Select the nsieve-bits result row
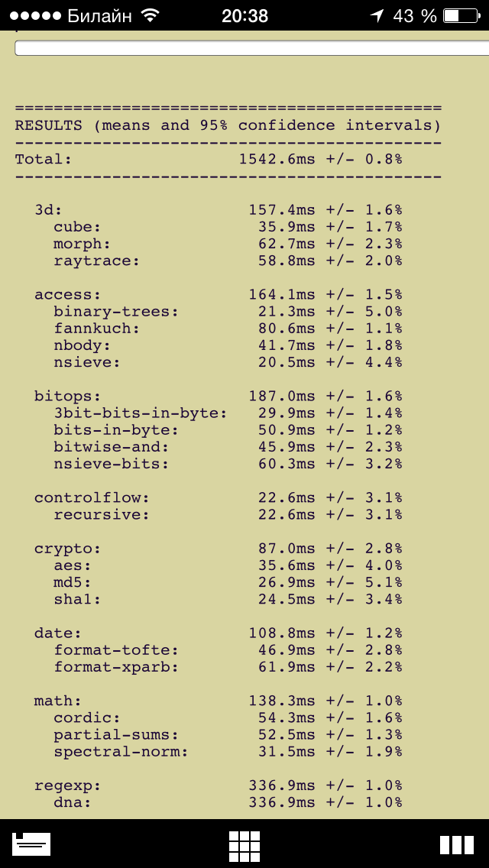 tap(228, 464)
